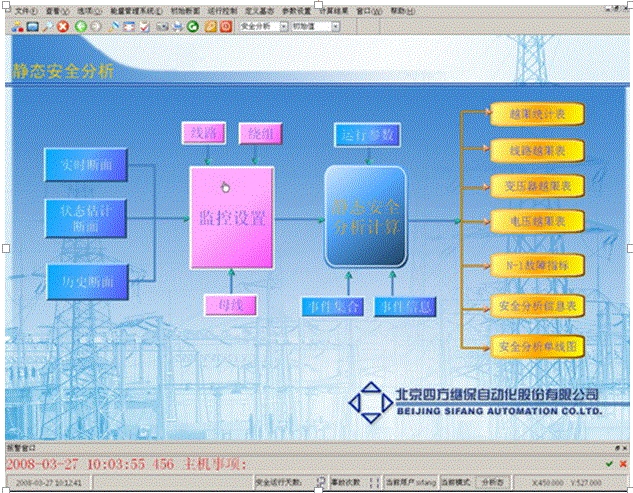Click the 静态安全分析计算 block
The height and width of the screenshot is (493, 633).
[x=365, y=217]
